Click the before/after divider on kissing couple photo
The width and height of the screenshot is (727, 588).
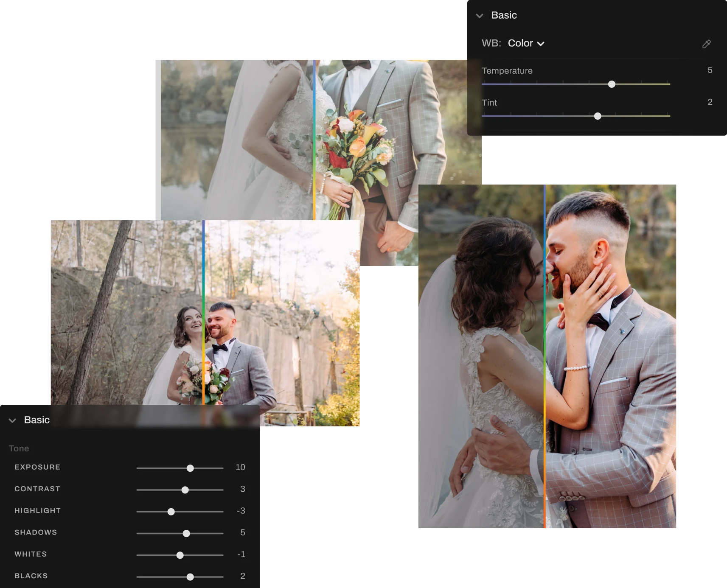tap(546, 356)
